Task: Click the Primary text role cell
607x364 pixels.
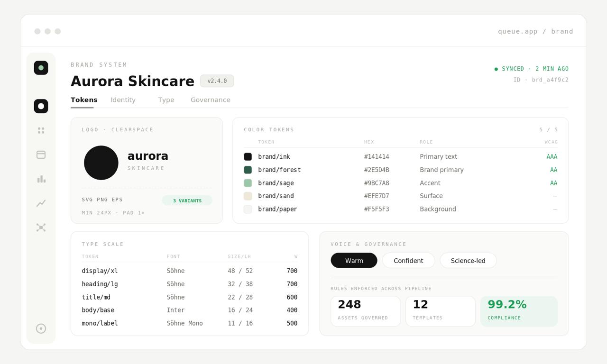Action: 438,157
